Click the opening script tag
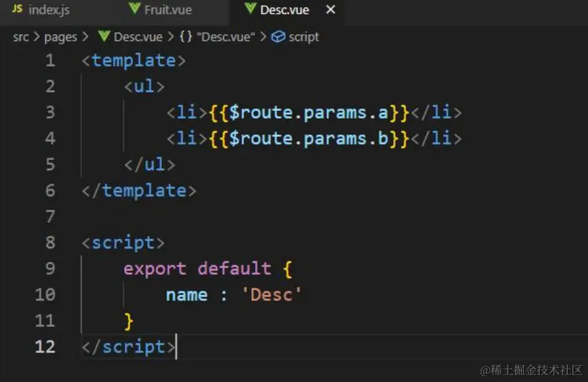The width and height of the screenshot is (588, 382). (123, 243)
